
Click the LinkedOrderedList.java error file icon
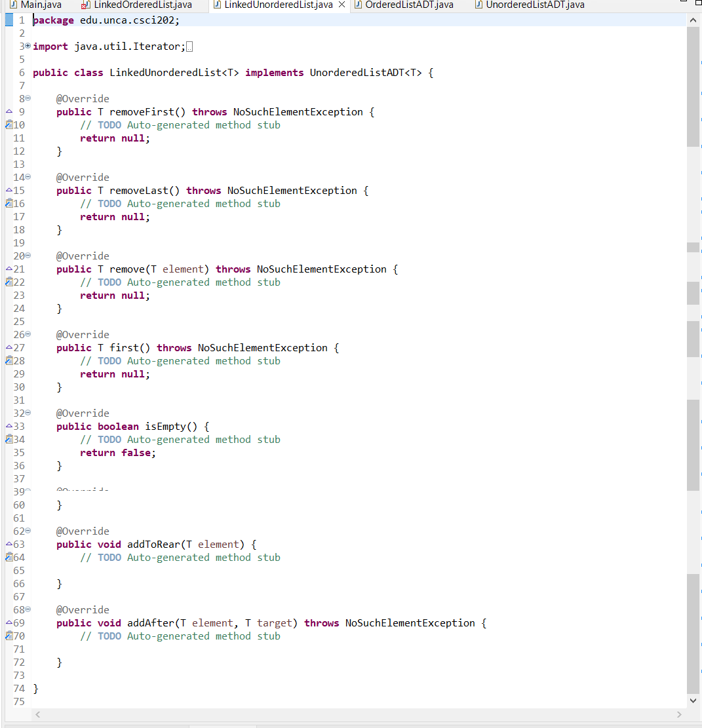point(85,5)
